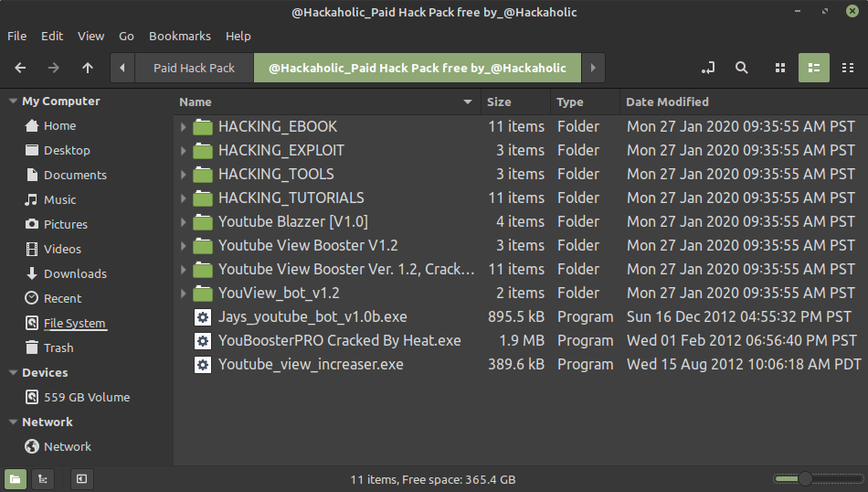868x492 pixels.
Task: Open the View menu
Action: pos(90,36)
